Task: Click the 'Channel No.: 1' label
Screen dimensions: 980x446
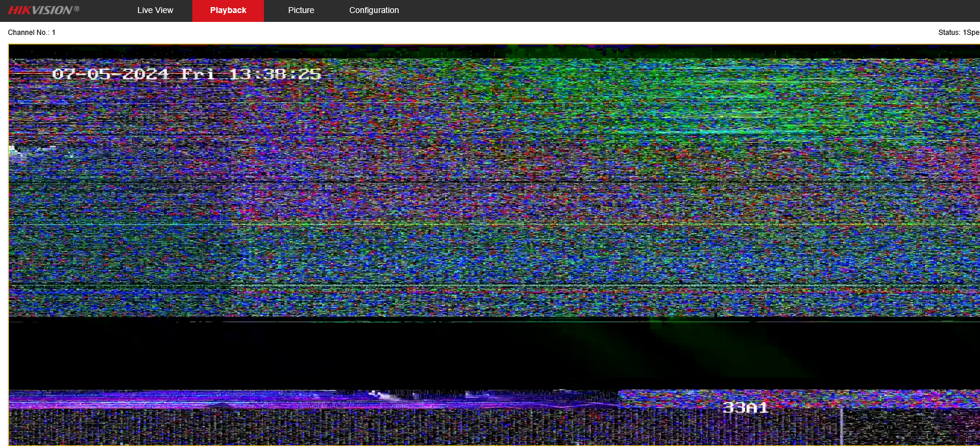Action: 31,33
